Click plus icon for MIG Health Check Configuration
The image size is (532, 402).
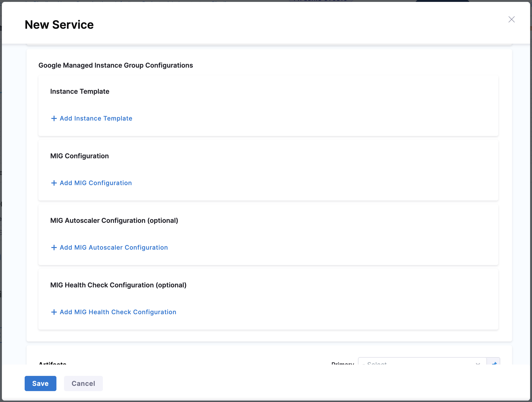click(x=54, y=312)
